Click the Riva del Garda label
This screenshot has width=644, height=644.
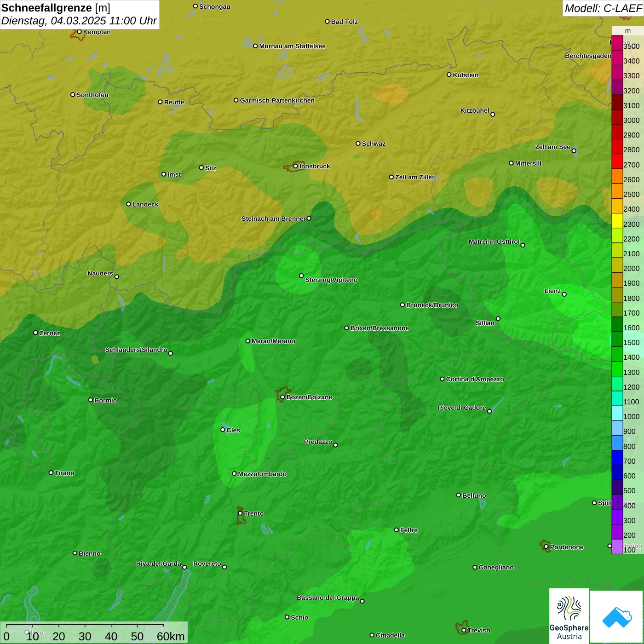pyautogui.click(x=159, y=563)
